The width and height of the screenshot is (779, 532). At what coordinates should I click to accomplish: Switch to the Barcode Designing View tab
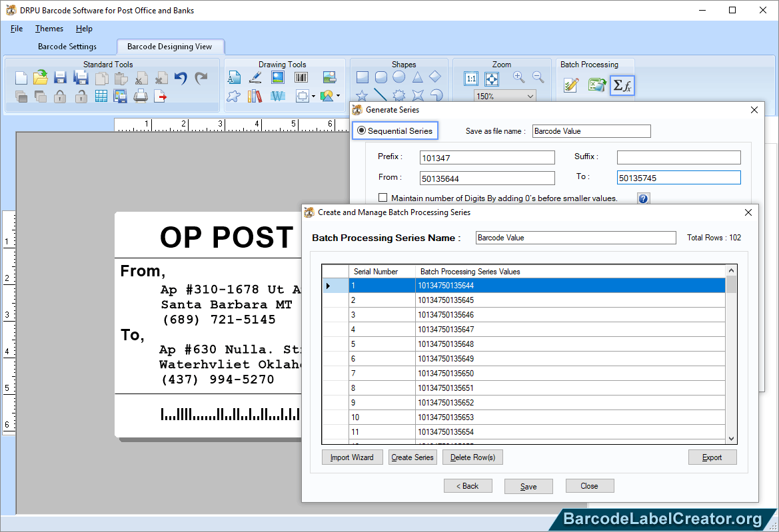pos(170,47)
